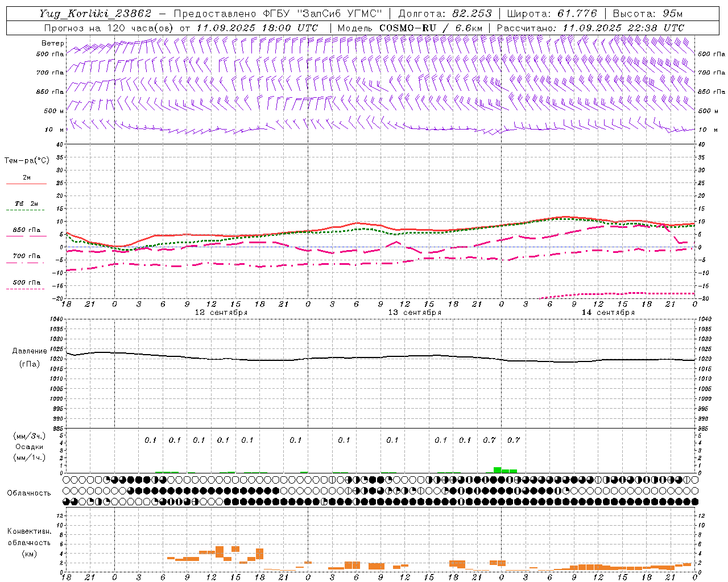Select the computed time 11.09.2025 22:38 UTC
Image resolution: width=728 pixels, height=582 pixels.
[x=624, y=28]
